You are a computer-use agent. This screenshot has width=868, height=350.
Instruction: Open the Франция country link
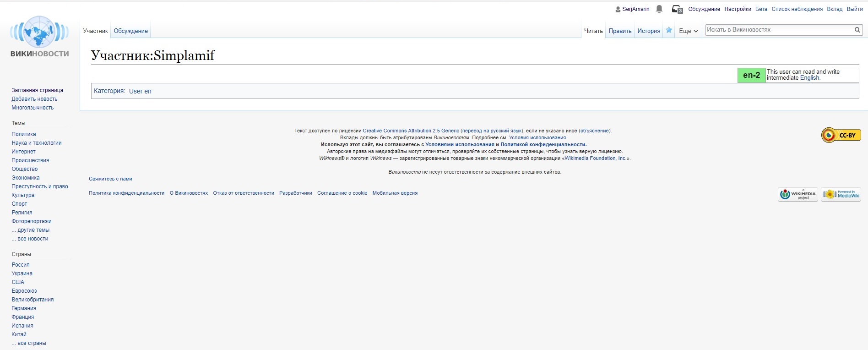pos(23,317)
